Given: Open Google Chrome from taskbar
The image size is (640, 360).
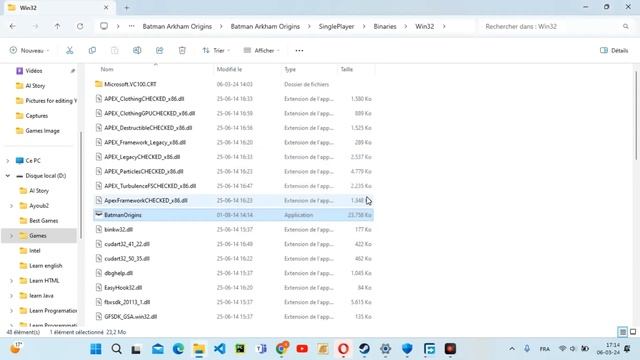Looking at the screenshot, I should [x=282, y=349].
